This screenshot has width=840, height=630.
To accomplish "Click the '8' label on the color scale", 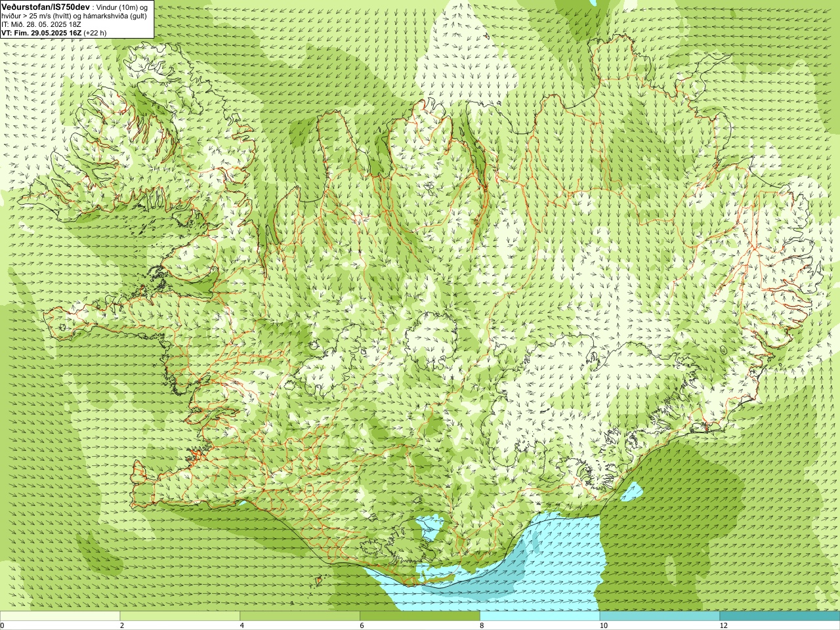I will pyautogui.click(x=482, y=625).
